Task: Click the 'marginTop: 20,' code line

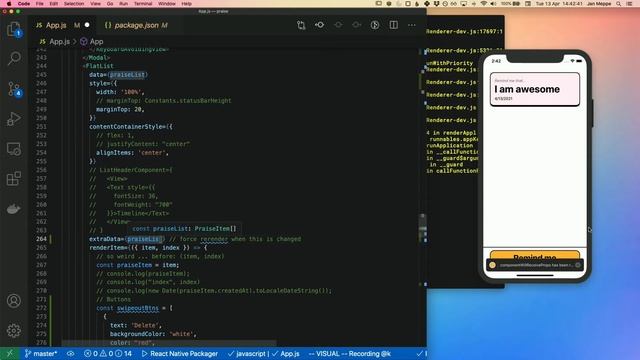Action: (120, 109)
